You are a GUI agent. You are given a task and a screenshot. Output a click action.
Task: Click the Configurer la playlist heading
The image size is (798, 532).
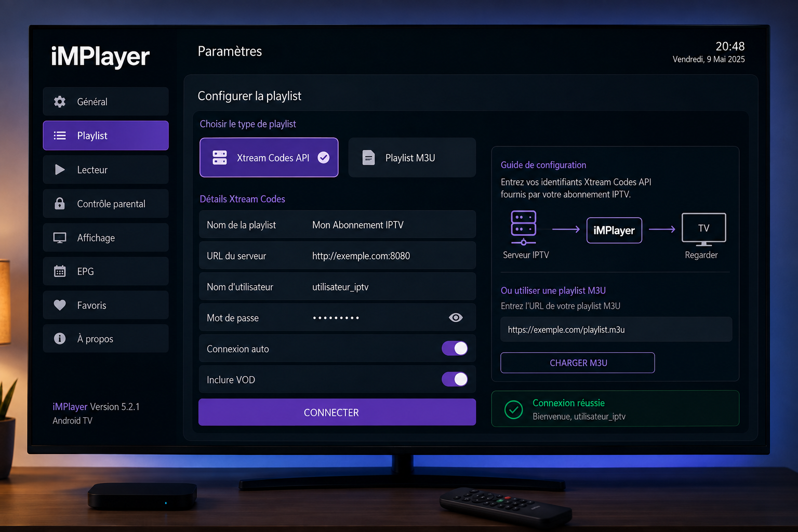click(x=249, y=96)
